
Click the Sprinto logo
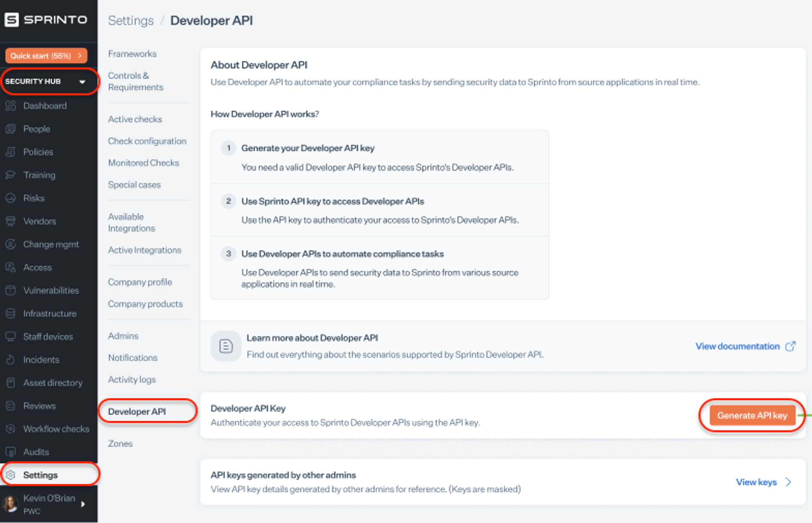pos(46,19)
